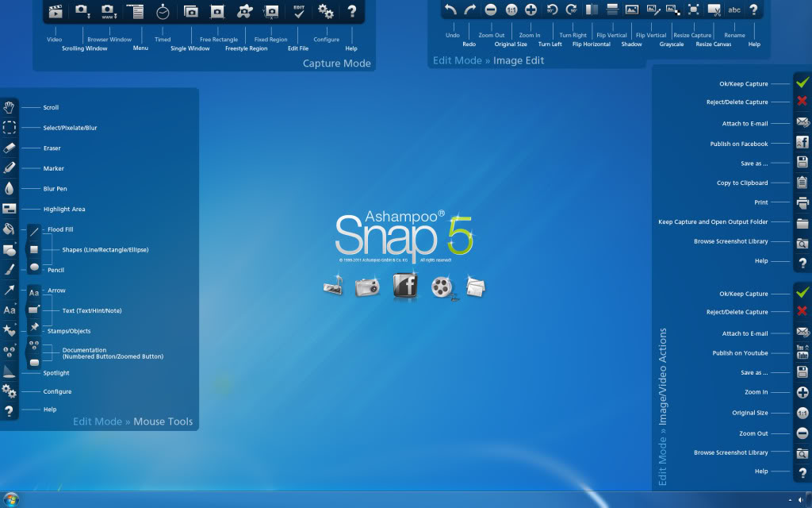Choose Freestyle Region capture mode
The height and width of the screenshot is (508, 812).
(245, 11)
